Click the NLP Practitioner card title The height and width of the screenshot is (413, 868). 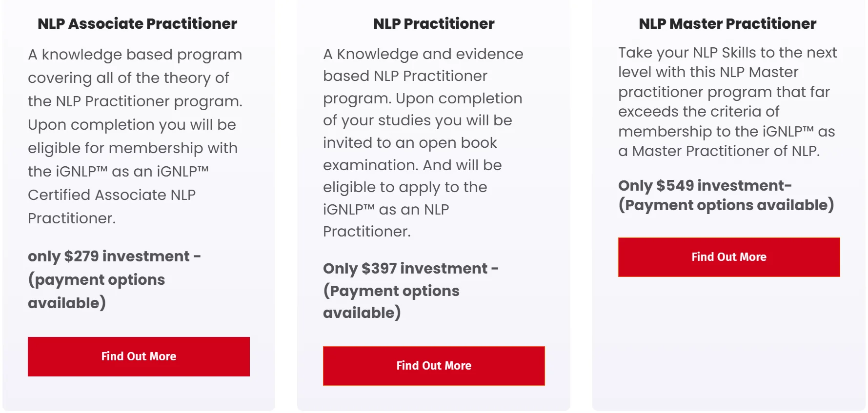pyautogui.click(x=434, y=24)
